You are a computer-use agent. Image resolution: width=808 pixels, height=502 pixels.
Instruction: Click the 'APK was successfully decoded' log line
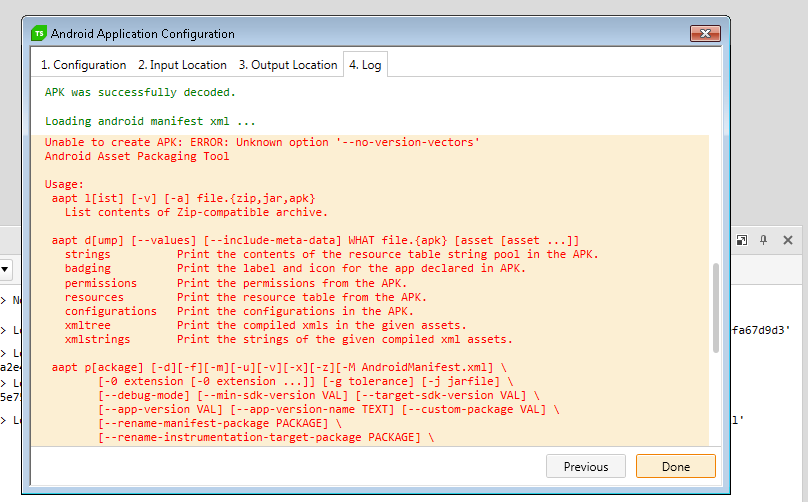(x=140, y=92)
